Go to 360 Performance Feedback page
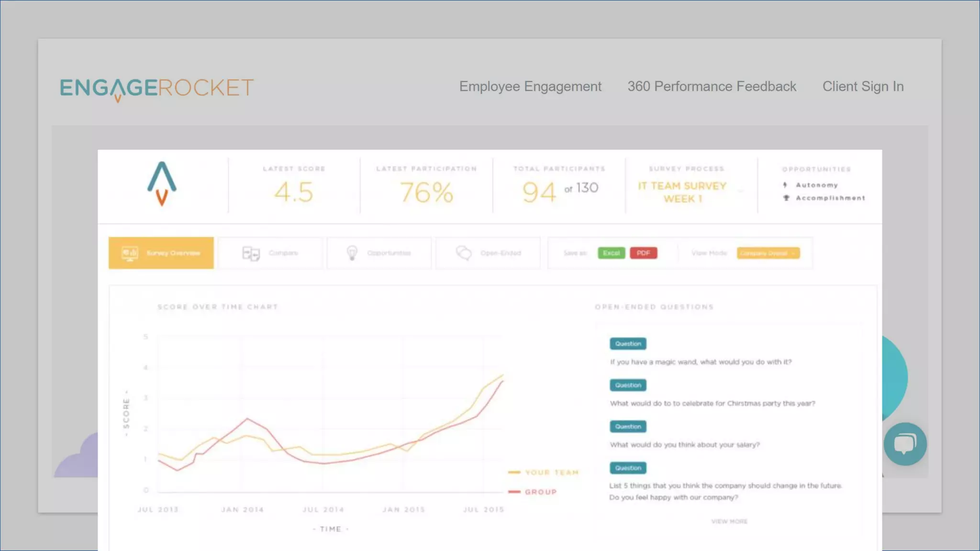Image resolution: width=980 pixels, height=551 pixels. pyautogui.click(x=712, y=87)
